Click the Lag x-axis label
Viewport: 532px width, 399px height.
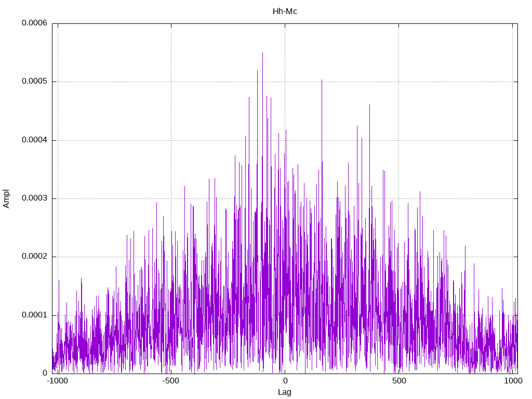pyautogui.click(x=284, y=392)
